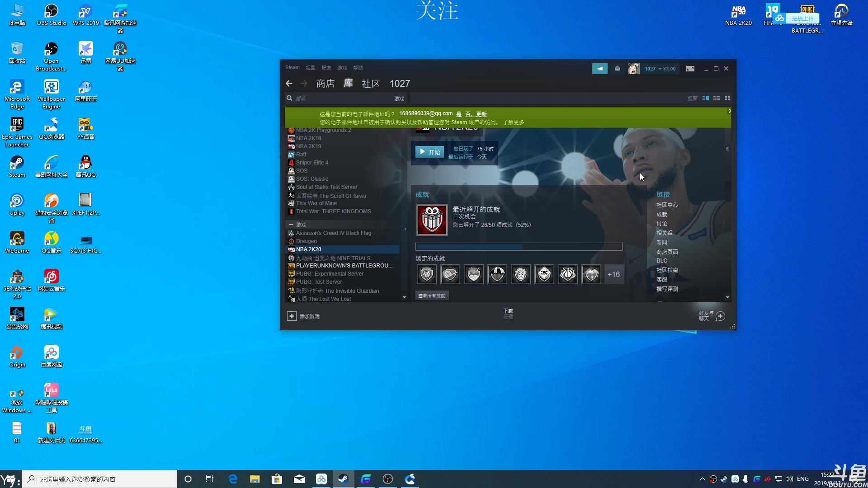Click the 二次机会 achievement icon
Screen dimensions: 868x488
click(432, 220)
